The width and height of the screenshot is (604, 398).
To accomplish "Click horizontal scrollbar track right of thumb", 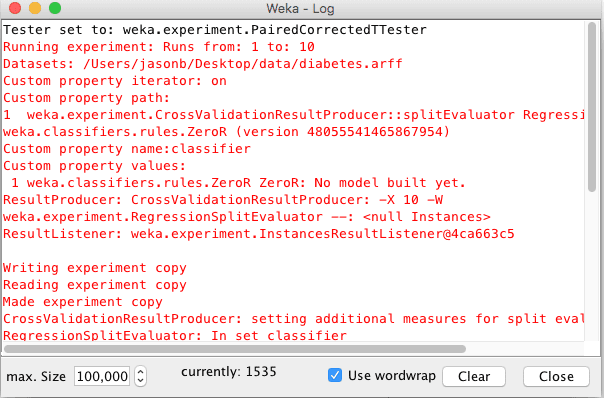I will [525, 349].
